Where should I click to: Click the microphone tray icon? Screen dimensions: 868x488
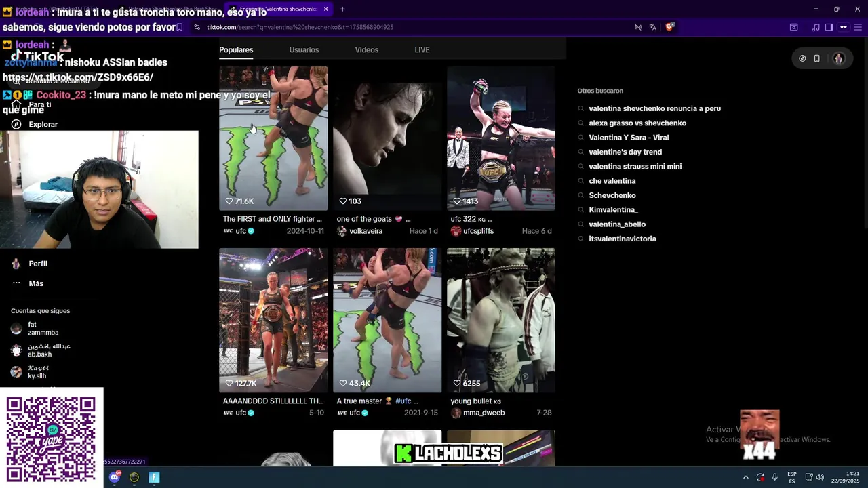774,477
